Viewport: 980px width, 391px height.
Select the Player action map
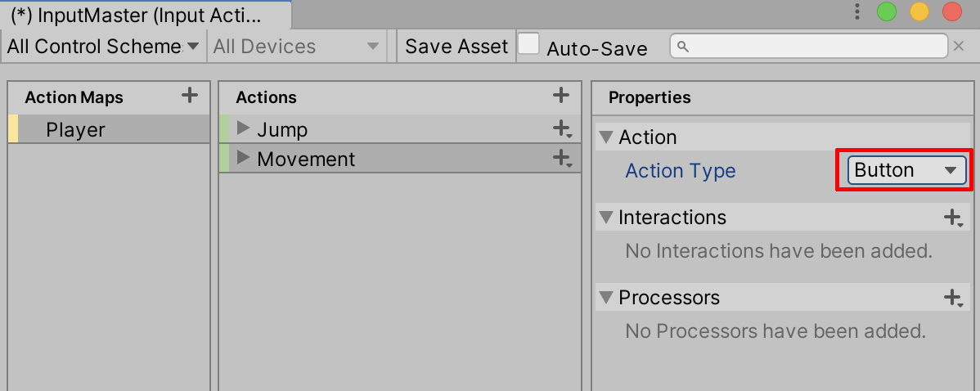(x=75, y=130)
